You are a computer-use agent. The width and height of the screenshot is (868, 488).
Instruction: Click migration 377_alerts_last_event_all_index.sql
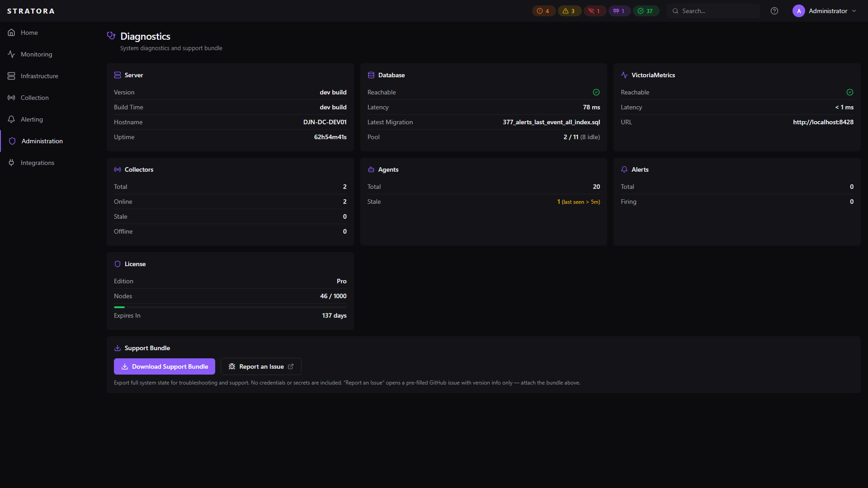click(552, 122)
